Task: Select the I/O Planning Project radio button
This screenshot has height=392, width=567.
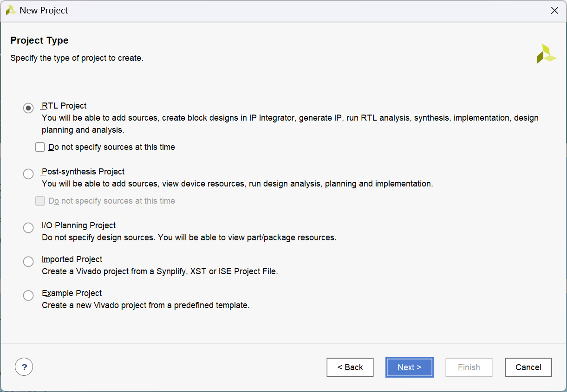Action: tap(28, 228)
